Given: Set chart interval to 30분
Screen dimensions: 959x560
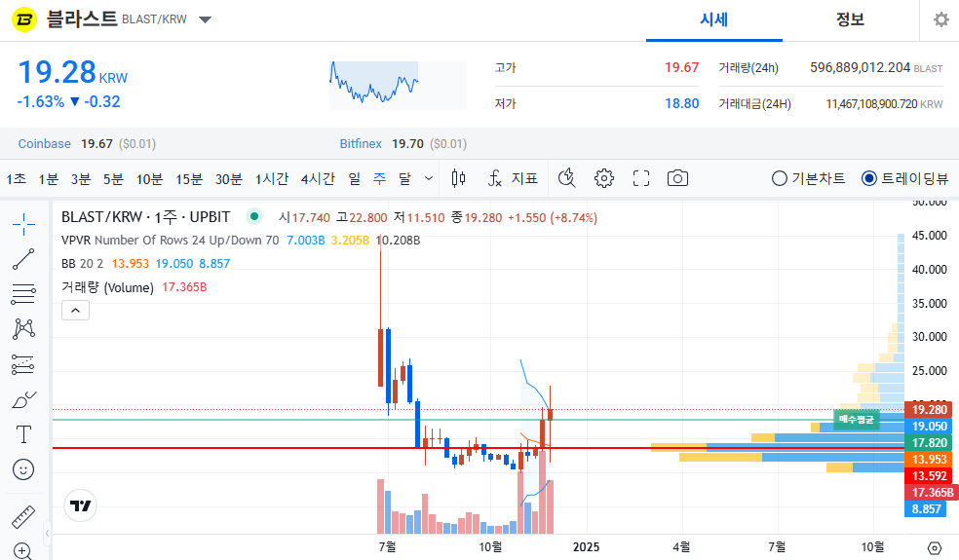Looking at the screenshot, I should click(229, 178).
